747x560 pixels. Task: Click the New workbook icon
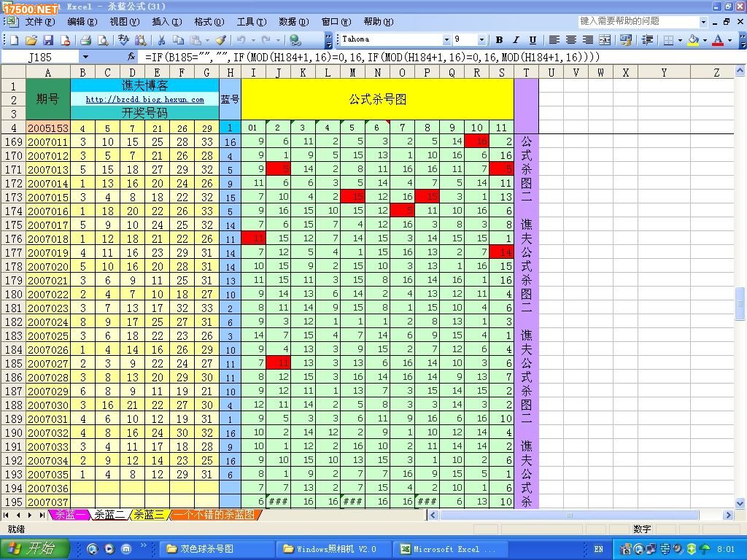(x=15, y=40)
